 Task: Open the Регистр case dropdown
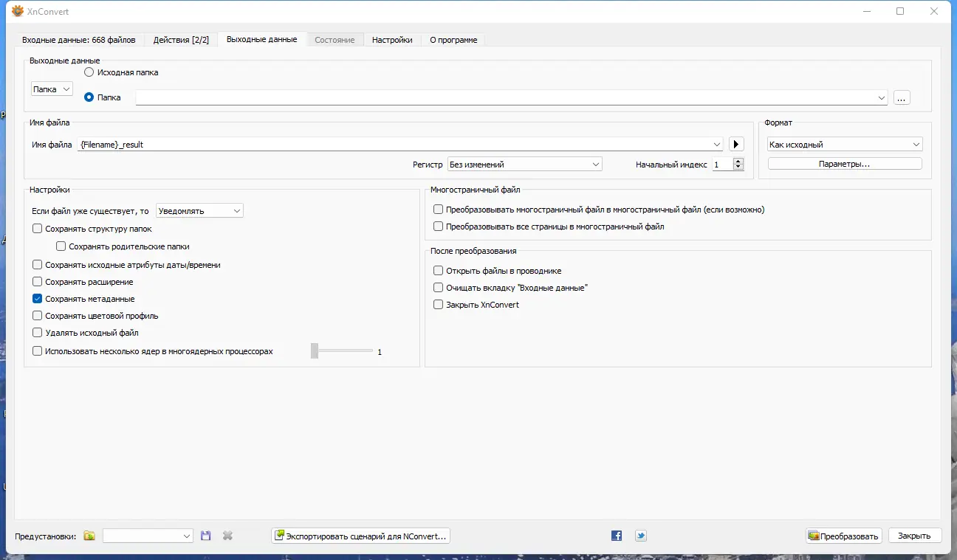525,165
